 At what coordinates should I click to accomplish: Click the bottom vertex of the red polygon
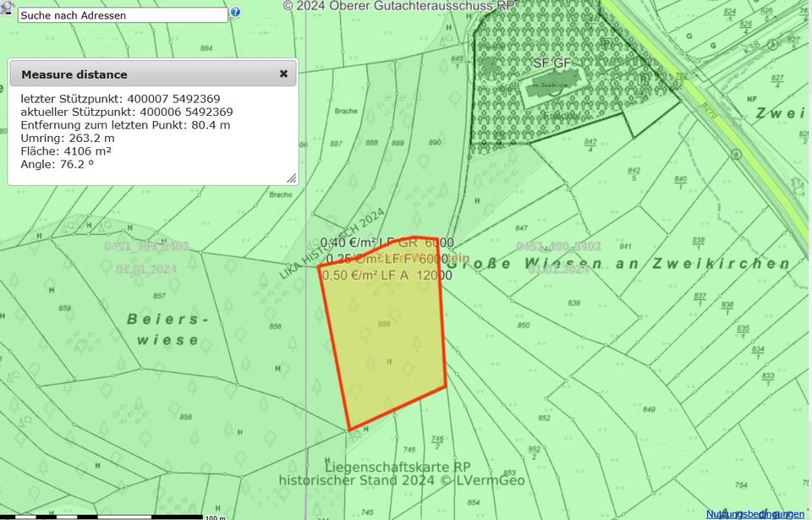[x=349, y=430]
